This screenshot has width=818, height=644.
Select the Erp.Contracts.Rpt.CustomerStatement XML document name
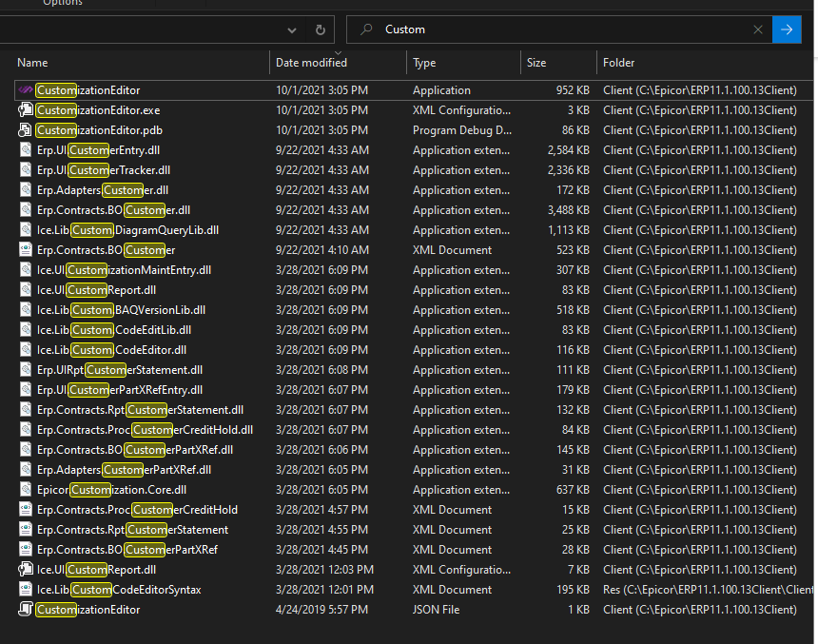132,530
